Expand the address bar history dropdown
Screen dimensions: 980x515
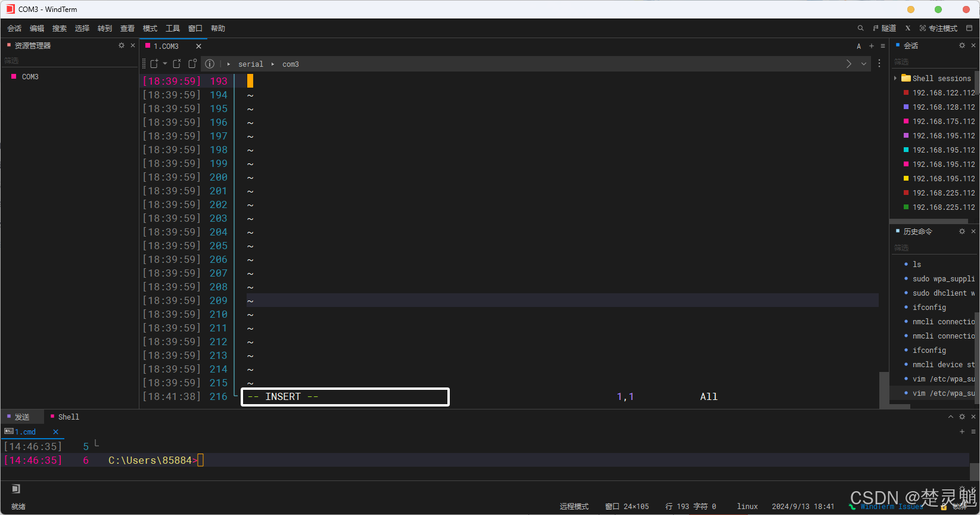pos(864,64)
